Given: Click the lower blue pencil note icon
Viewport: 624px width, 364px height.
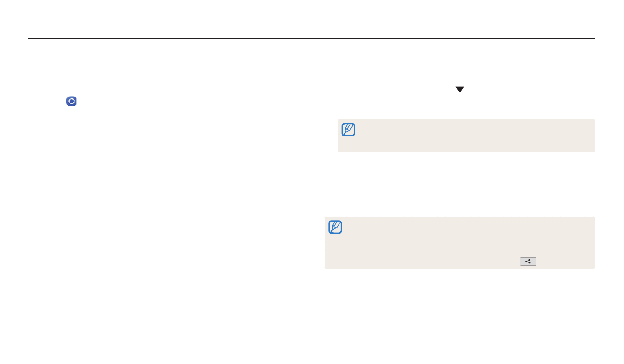Looking at the screenshot, I should pos(336,227).
